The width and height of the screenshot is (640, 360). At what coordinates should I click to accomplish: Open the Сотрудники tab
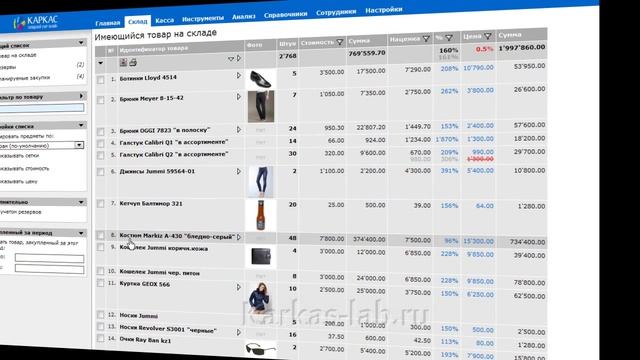coord(336,12)
